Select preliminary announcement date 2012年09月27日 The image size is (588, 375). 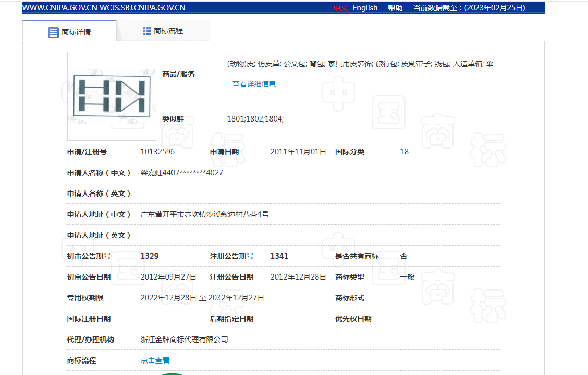pyautogui.click(x=168, y=277)
